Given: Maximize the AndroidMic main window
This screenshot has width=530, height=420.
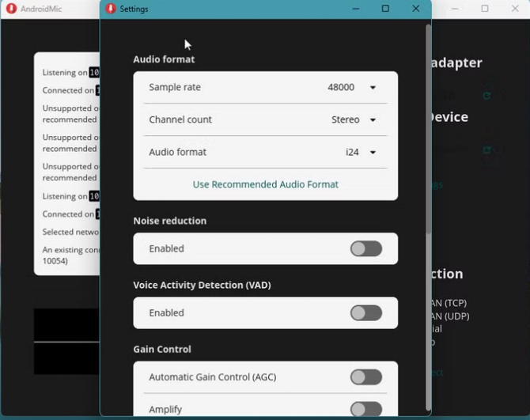Looking at the screenshot, I should [485, 9].
